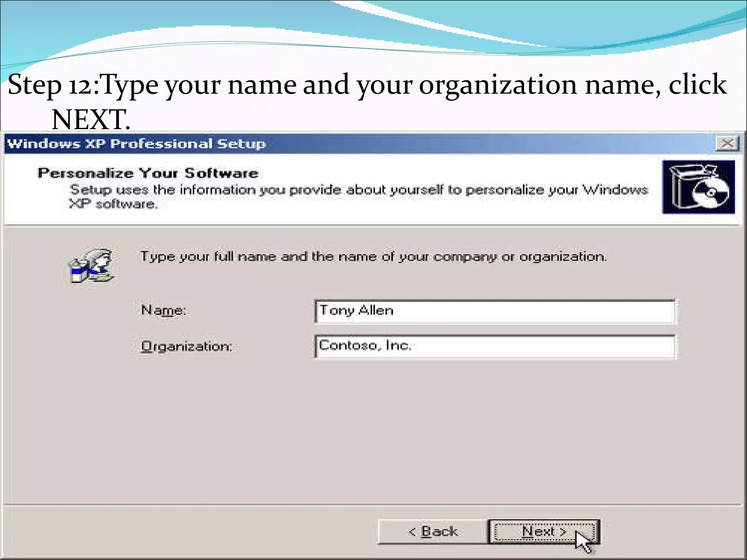Click the Organization field containing Contoso, Inc.
The height and width of the screenshot is (560, 747).
click(495, 347)
